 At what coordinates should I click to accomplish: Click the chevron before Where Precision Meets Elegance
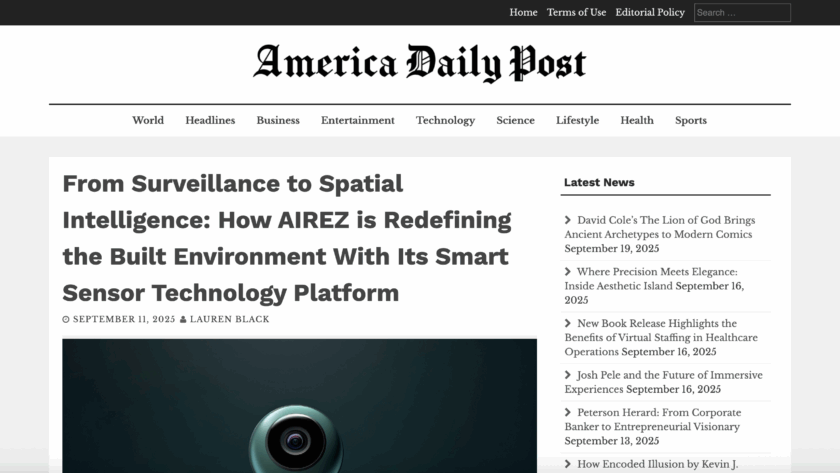(x=568, y=272)
